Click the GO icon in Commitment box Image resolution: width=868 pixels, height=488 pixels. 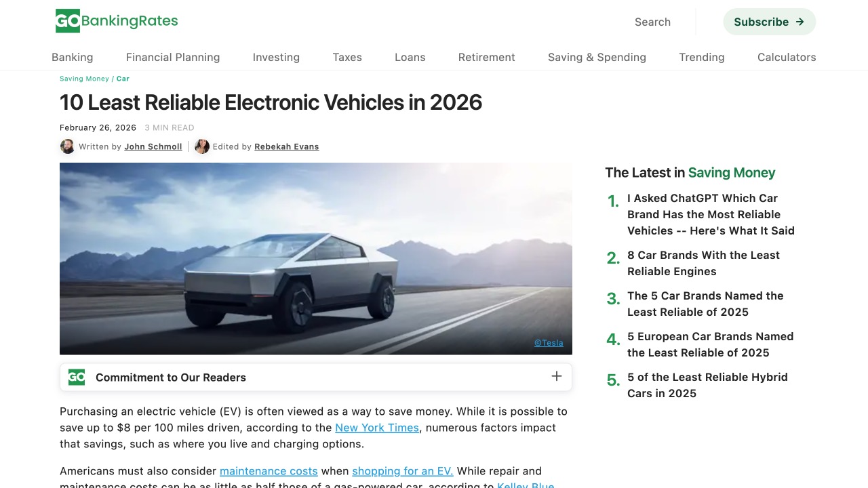click(77, 377)
